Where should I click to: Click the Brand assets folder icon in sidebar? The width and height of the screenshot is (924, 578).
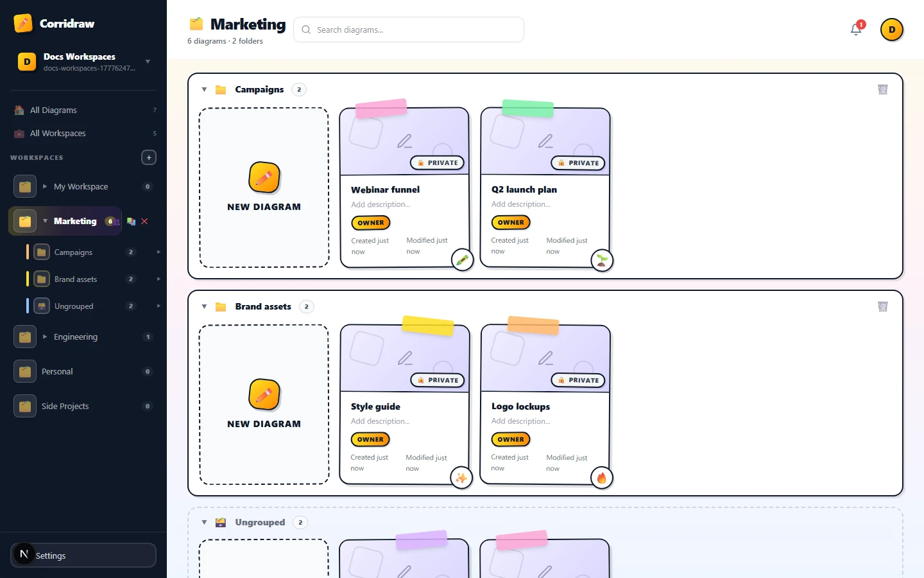click(42, 279)
